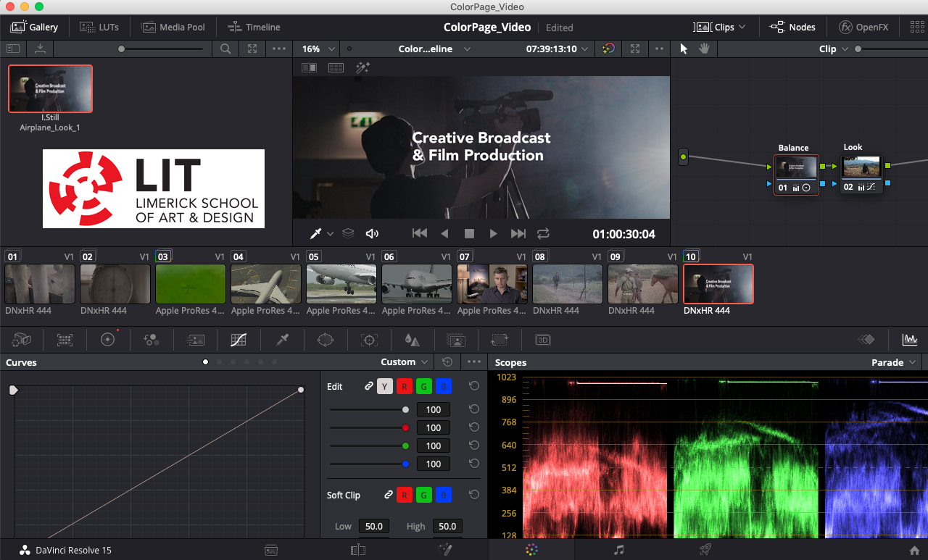Toggle the green Soft Clip channel button
The width and height of the screenshot is (928, 560).
pyautogui.click(x=423, y=496)
